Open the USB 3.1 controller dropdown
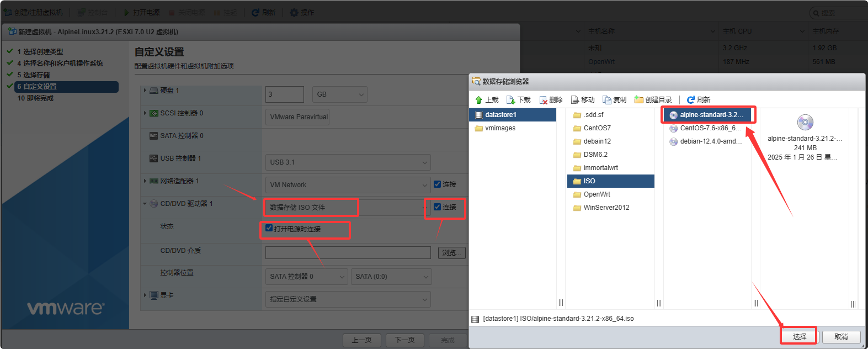 pos(348,162)
